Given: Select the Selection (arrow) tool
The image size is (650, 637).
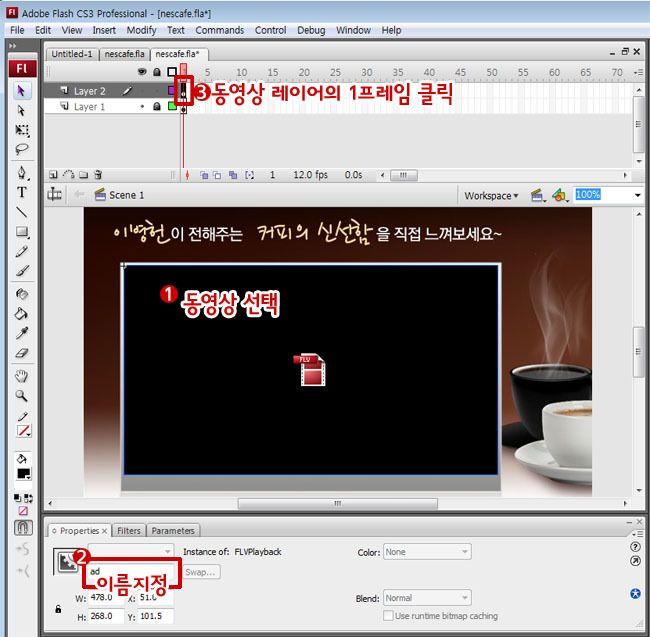Looking at the screenshot, I should pyautogui.click(x=21, y=90).
